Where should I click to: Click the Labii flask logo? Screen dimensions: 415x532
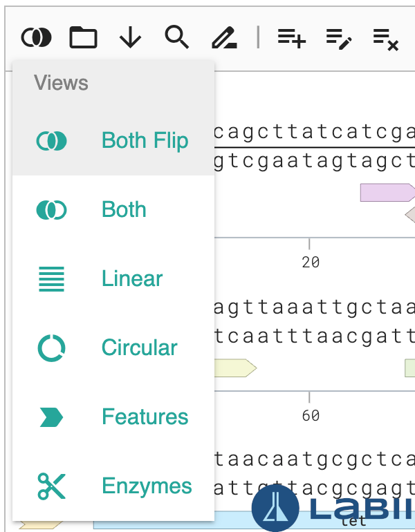[x=275, y=507]
